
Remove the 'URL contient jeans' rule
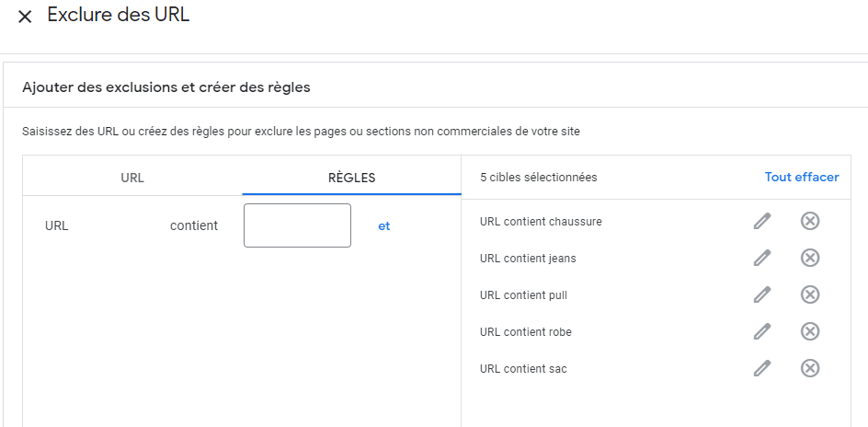tap(810, 258)
